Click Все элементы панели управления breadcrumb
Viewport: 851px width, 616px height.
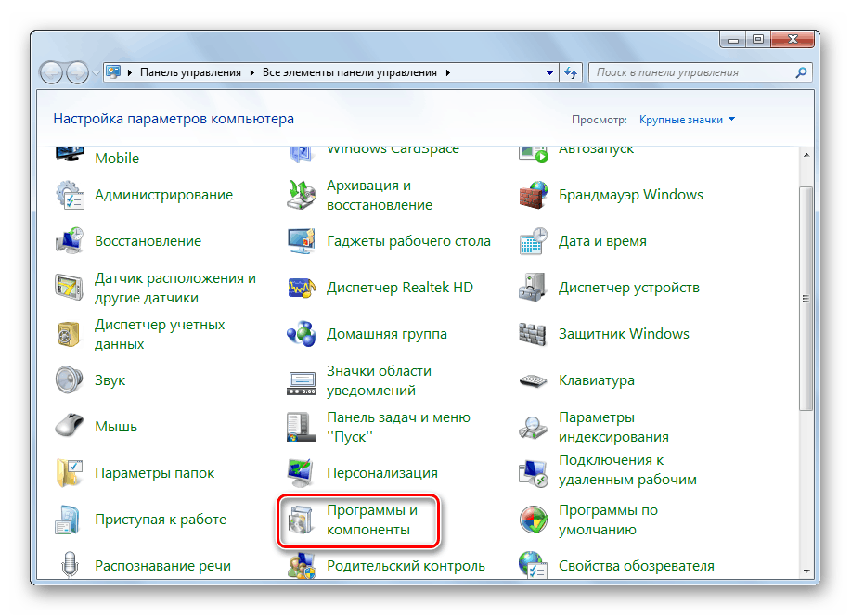point(350,72)
